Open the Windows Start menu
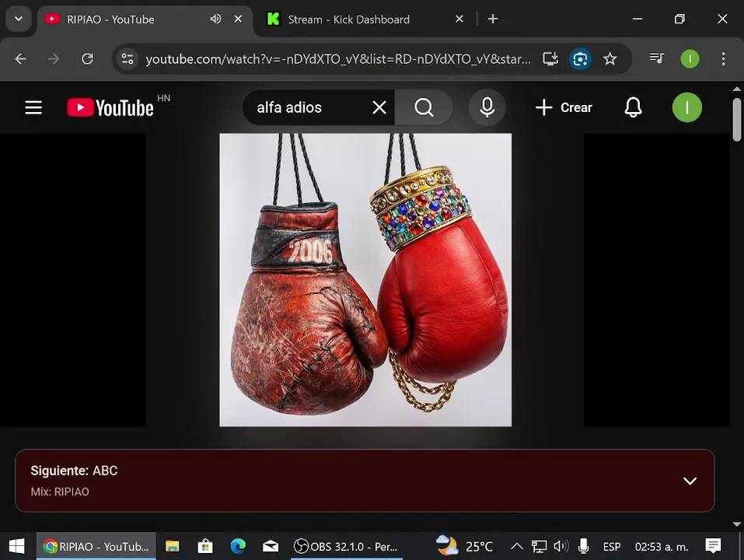Image resolution: width=744 pixels, height=560 pixels. 17,546
